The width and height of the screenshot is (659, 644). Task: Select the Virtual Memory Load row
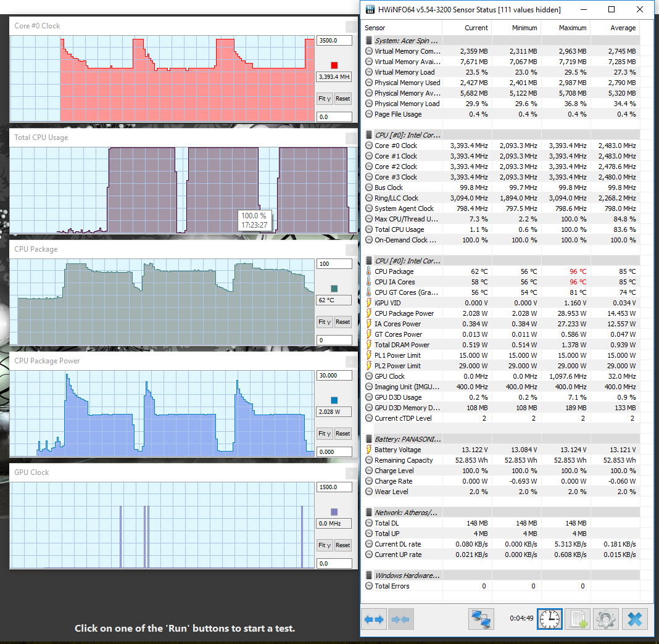click(500, 72)
